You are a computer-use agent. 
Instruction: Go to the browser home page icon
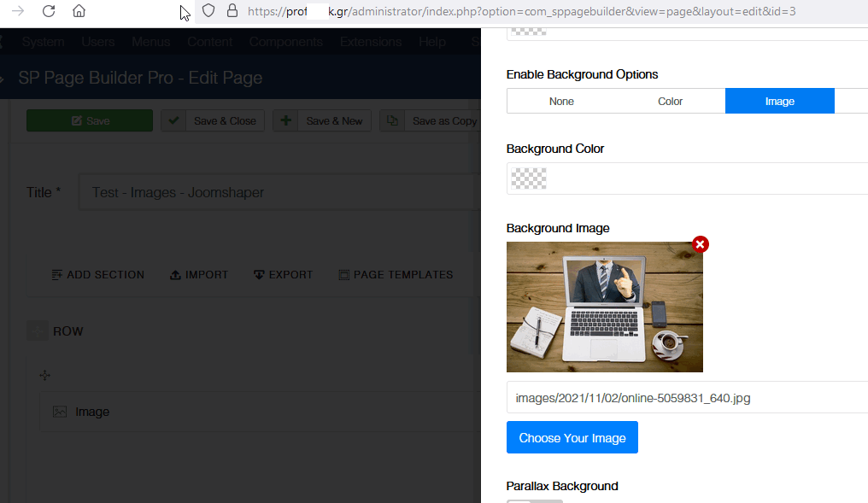(79, 11)
